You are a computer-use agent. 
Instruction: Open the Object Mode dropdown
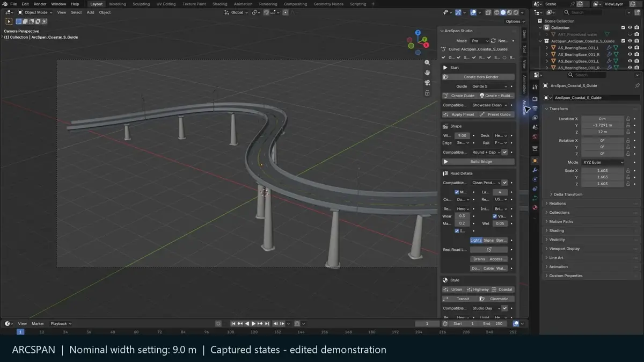pos(36,12)
